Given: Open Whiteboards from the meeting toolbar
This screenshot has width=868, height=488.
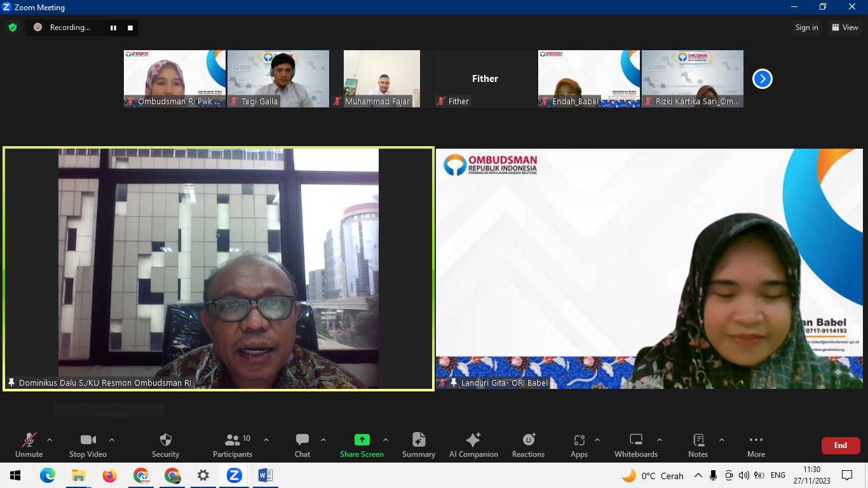Looking at the screenshot, I should pos(635,445).
